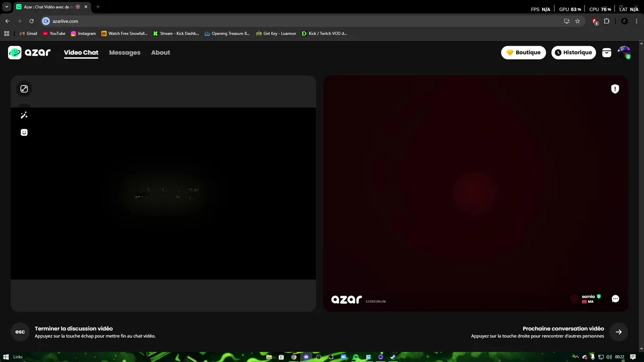Screen dimensions: 644x362
Task: Bookmark this page with the star
Action: 578,21
